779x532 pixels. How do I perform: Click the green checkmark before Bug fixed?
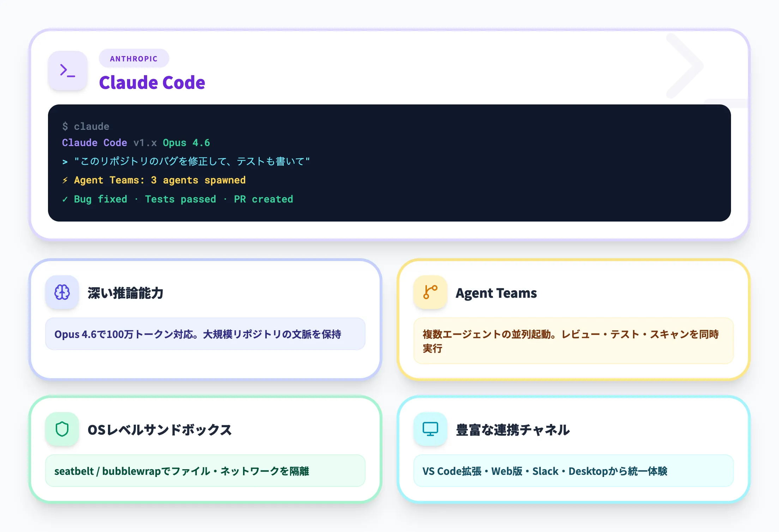(65, 199)
